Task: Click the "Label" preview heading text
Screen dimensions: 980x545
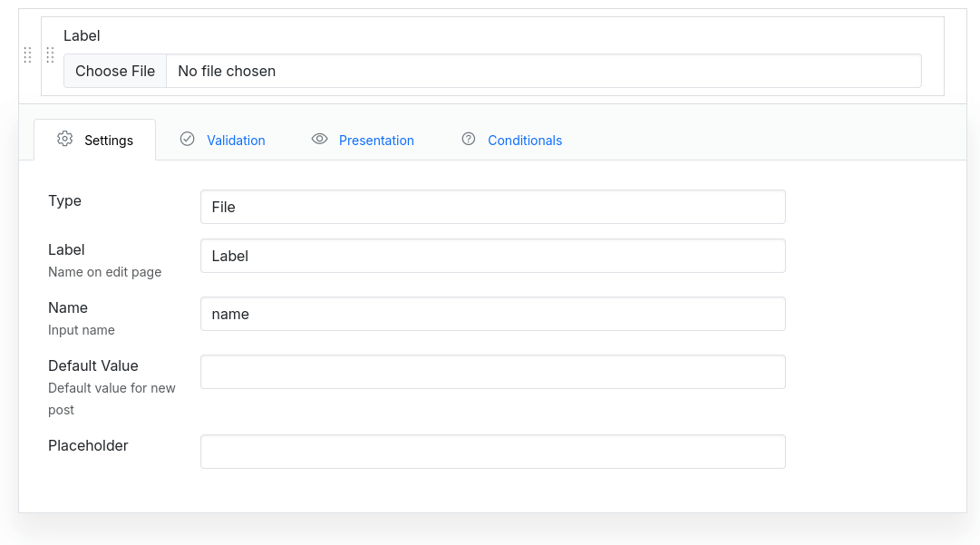Action: click(82, 35)
